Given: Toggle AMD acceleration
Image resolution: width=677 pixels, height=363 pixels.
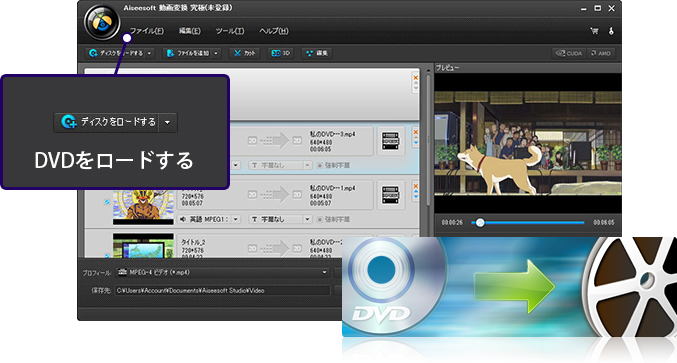Looking at the screenshot, I should 601,54.
